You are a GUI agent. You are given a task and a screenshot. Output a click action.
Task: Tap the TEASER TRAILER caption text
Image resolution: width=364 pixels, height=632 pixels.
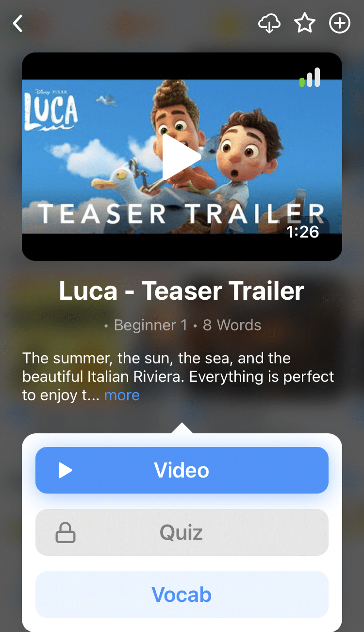pyautogui.click(x=181, y=214)
